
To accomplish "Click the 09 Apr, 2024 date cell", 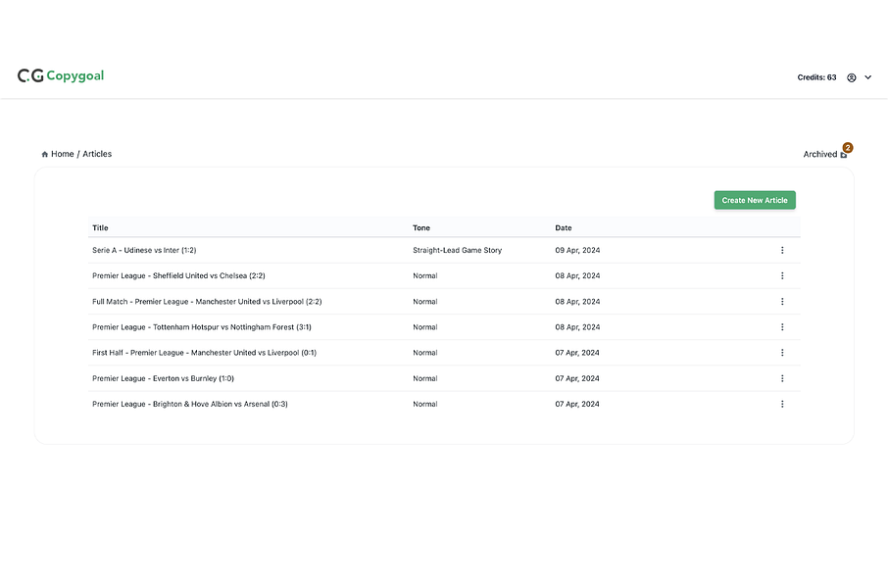I will tap(577, 250).
